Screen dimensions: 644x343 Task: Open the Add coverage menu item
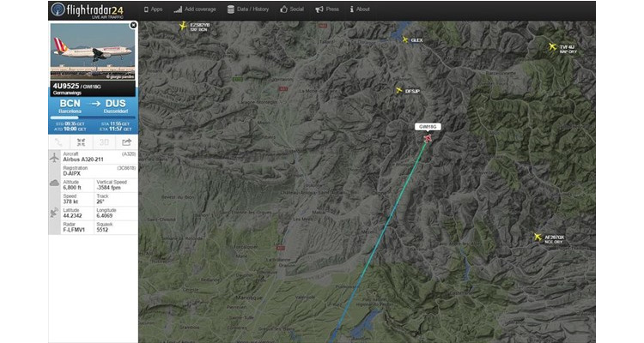(195, 9)
